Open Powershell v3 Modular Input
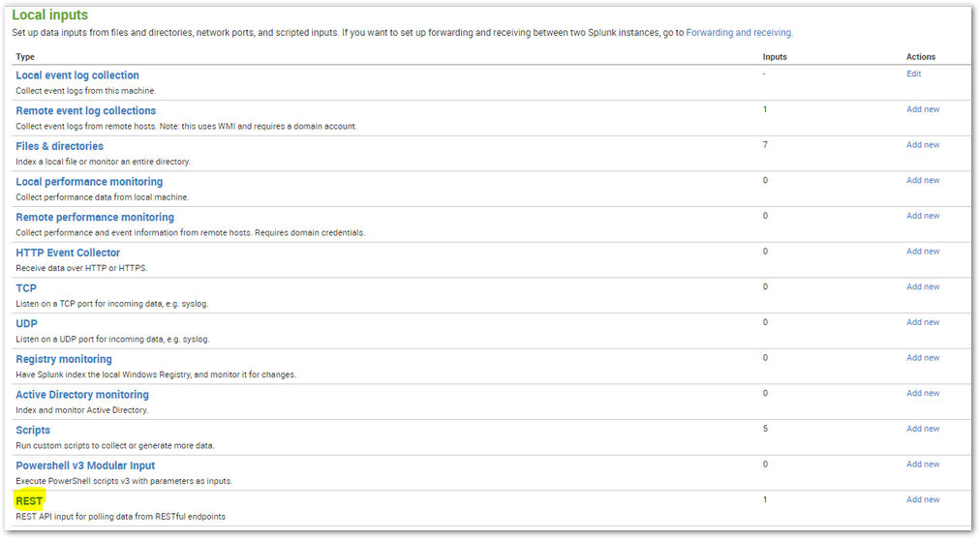The image size is (980, 539). (85, 465)
